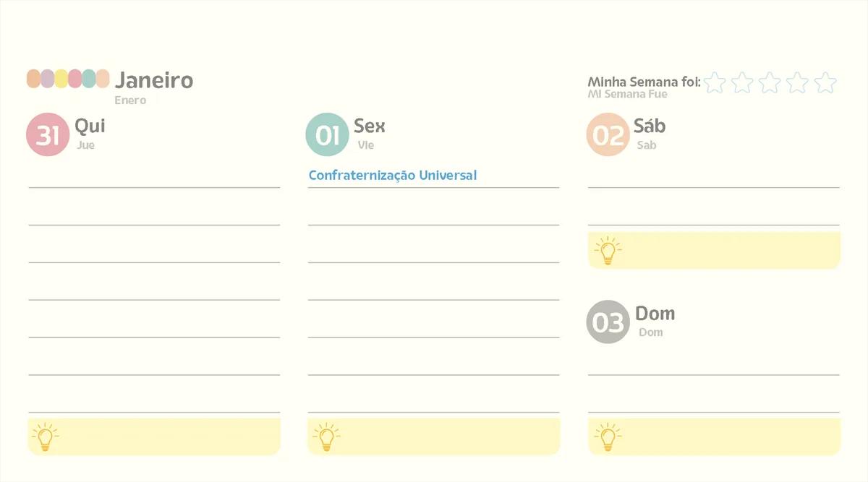Select the teal 01 date circle

(x=328, y=134)
